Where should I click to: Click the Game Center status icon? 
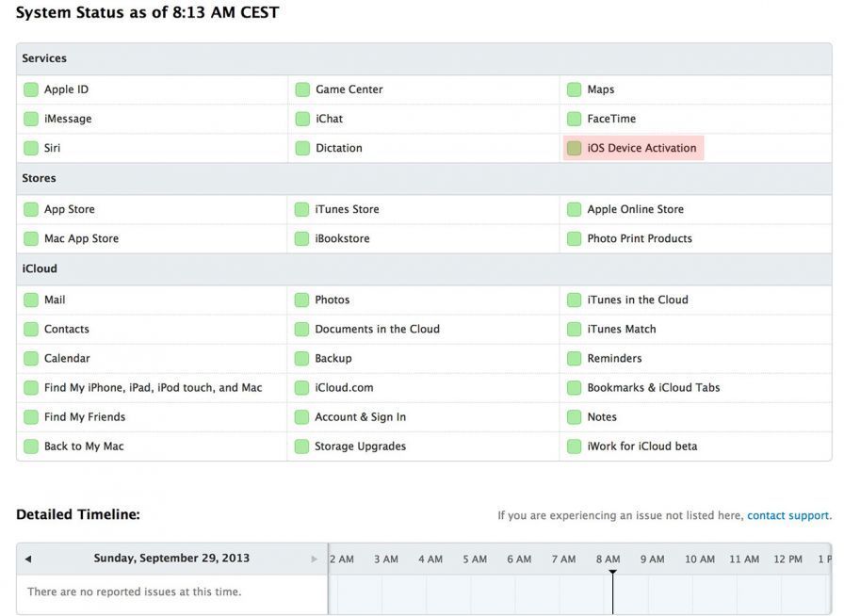click(x=300, y=89)
